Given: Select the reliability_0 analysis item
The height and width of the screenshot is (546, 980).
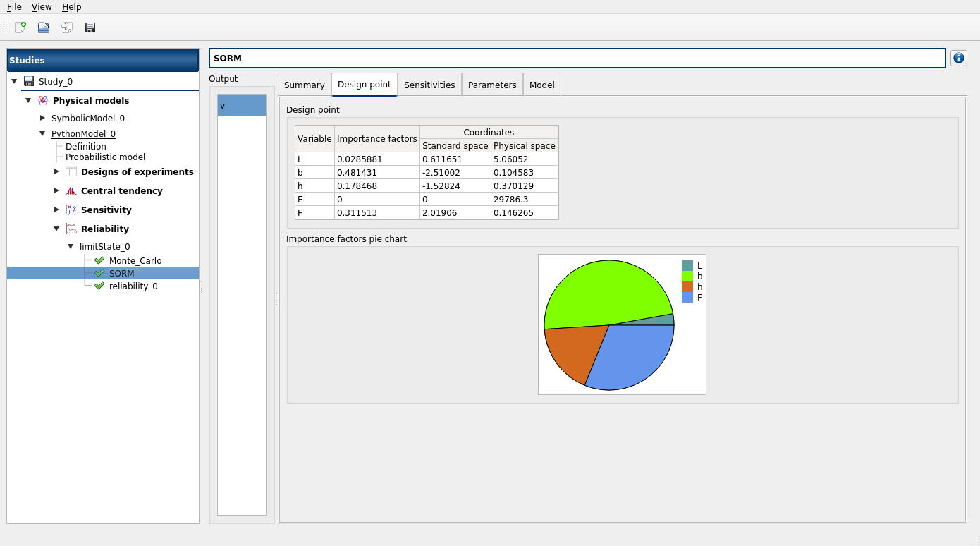Looking at the screenshot, I should [x=133, y=286].
